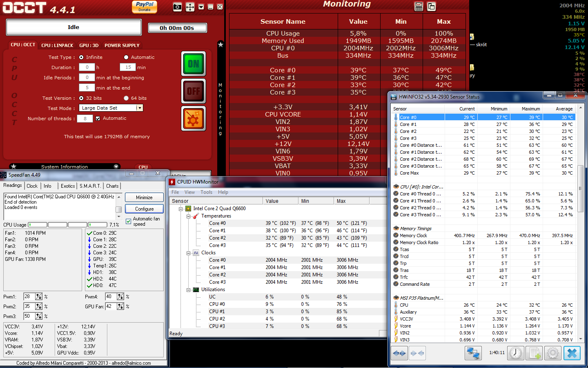Select the Core #0 row in HWiNFO
This screenshot has width=588, height=368.
pyautogui.click(x=484, y=117)
